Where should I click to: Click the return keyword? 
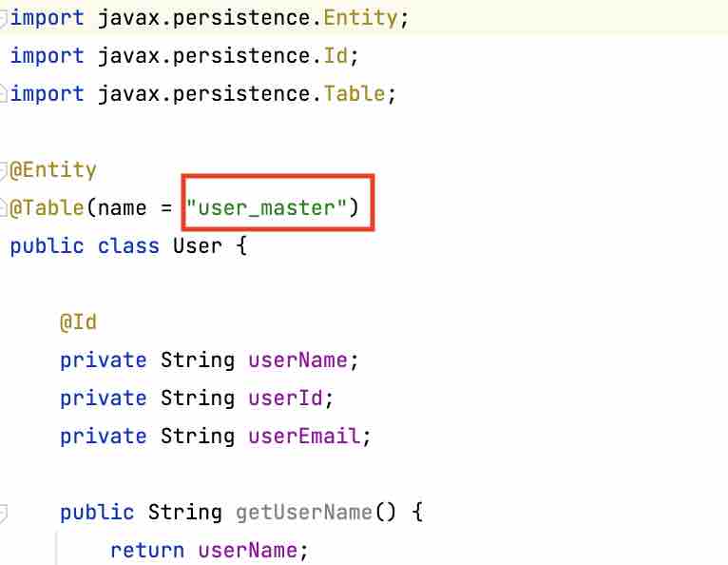point(147,551)
